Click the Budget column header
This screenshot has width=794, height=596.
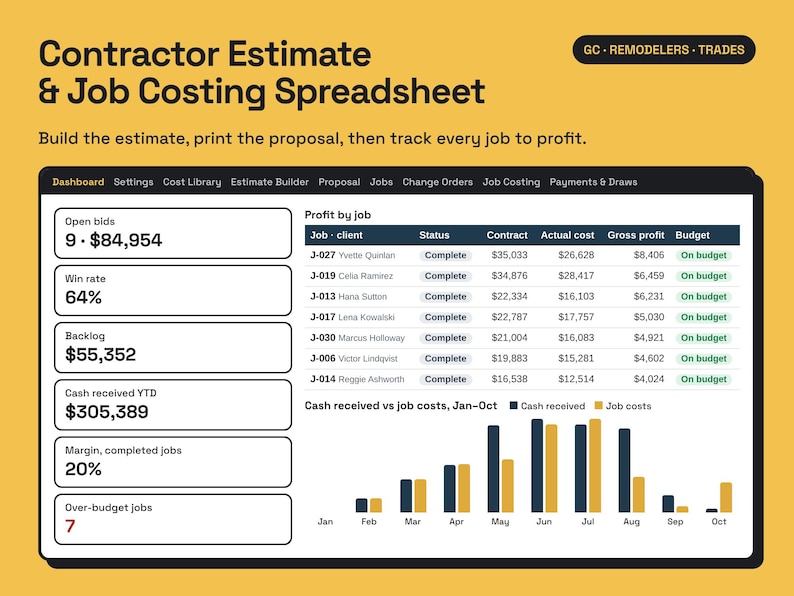[x=692, y=235]
